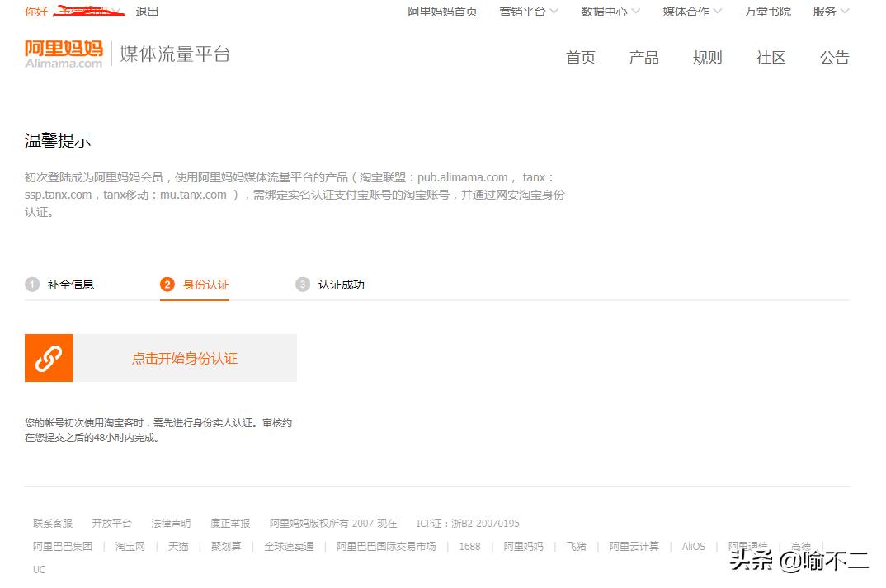
Task: Click the 点击开始身份认证 button
Action: click(x=183, y=358)
